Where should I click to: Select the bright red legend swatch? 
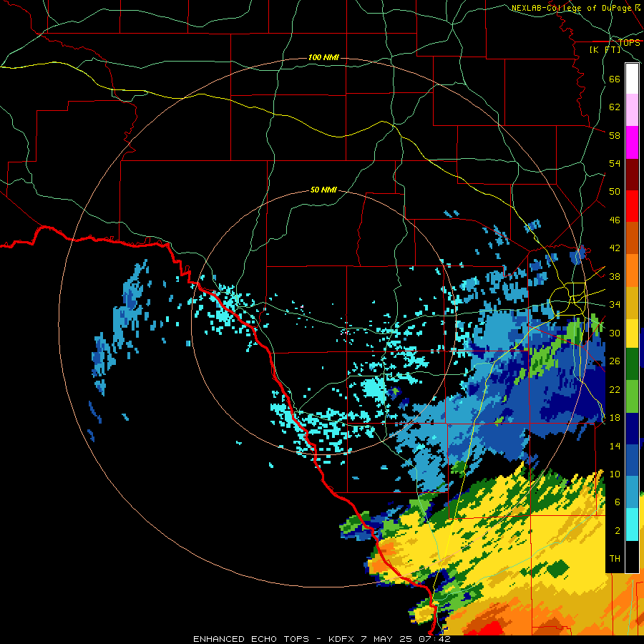click(632, 206)
